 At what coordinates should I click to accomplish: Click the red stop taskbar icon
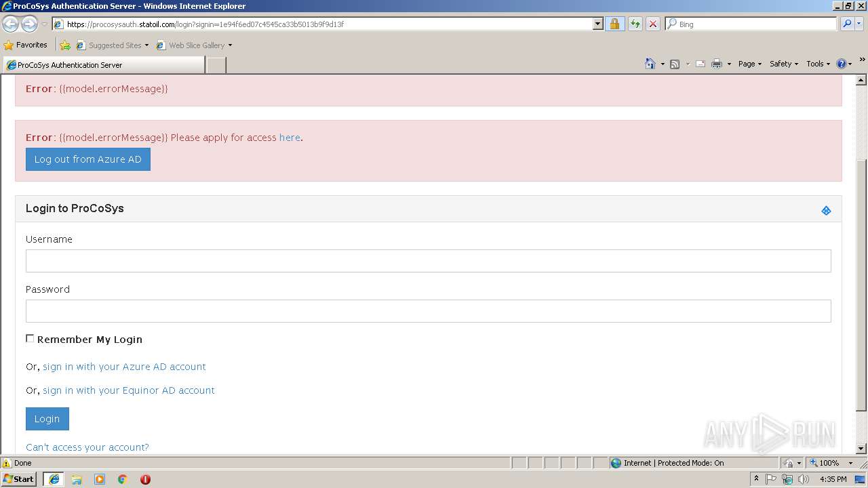click(x=145, y=479)
